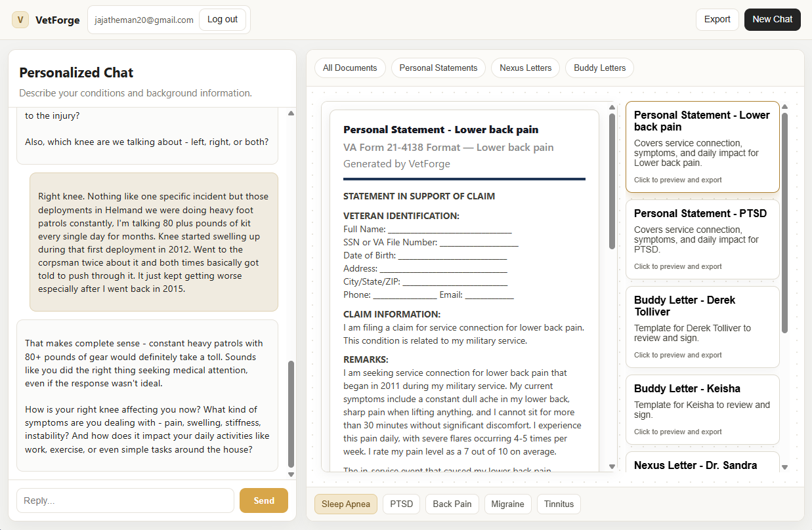Select the Sleep Apnea condition chip
The image size is (812, 530).
pyautogui.click(x=346, y=504)
